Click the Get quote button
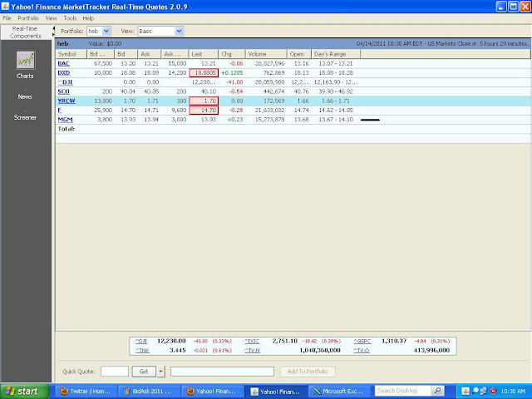The height and width of the screenshot is (399, 532). click(x=144, y=372)
